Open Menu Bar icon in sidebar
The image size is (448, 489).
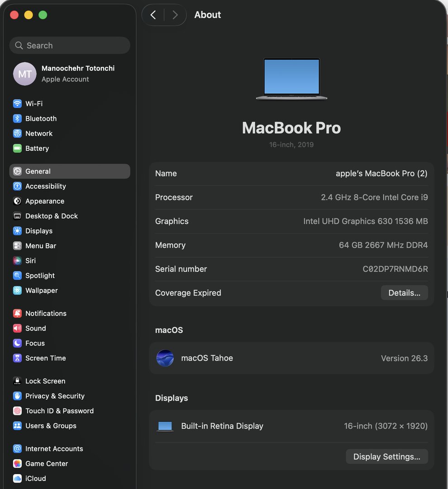pyautogui.click(x=18, y=246)
